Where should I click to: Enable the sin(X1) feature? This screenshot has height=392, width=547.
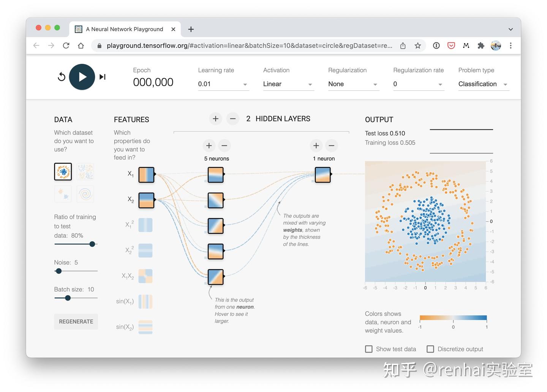(145, 302)
